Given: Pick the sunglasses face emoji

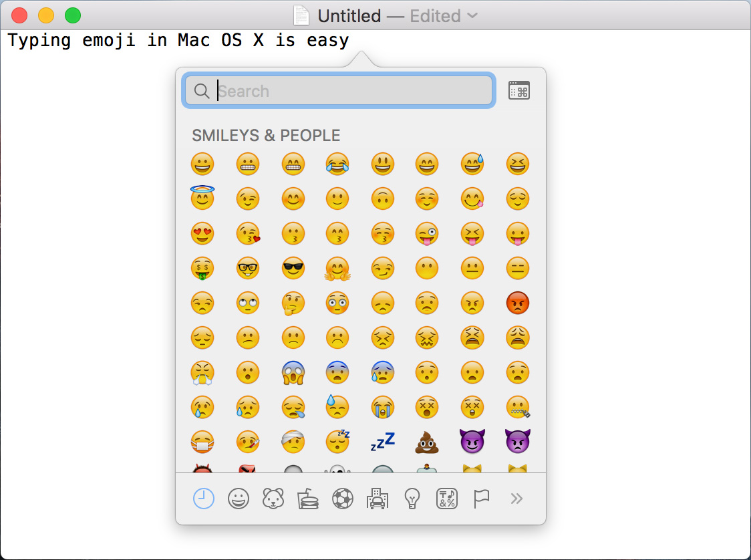Looking at the screenshot, I should tap(293, 268).
